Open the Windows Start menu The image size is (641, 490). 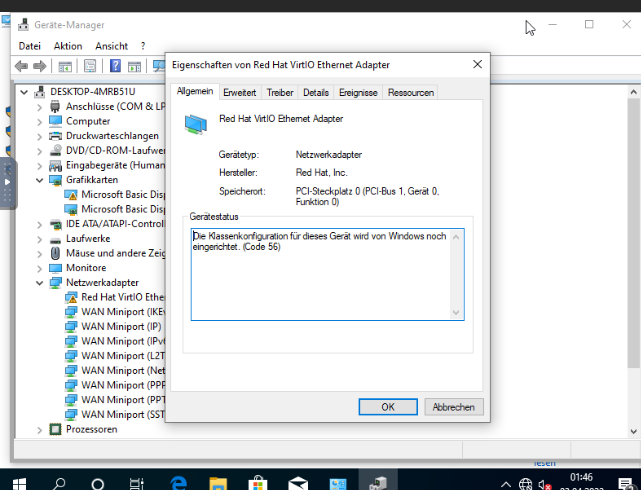pos(19,484)
